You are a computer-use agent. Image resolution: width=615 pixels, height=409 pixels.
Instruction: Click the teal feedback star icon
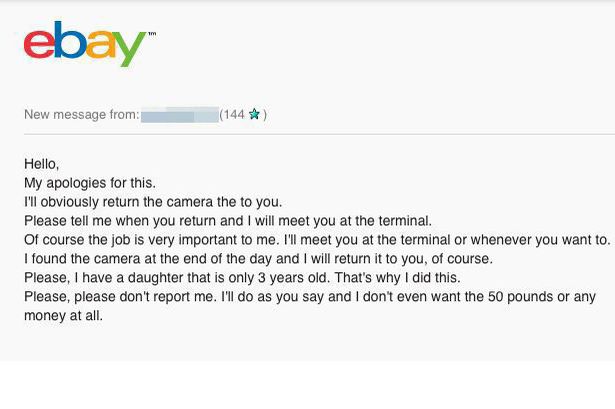[x=254, y=114]
